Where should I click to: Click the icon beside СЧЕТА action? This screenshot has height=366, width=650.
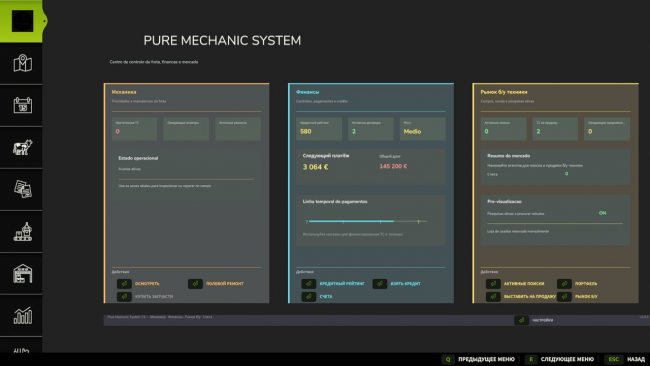pos(308,296)
